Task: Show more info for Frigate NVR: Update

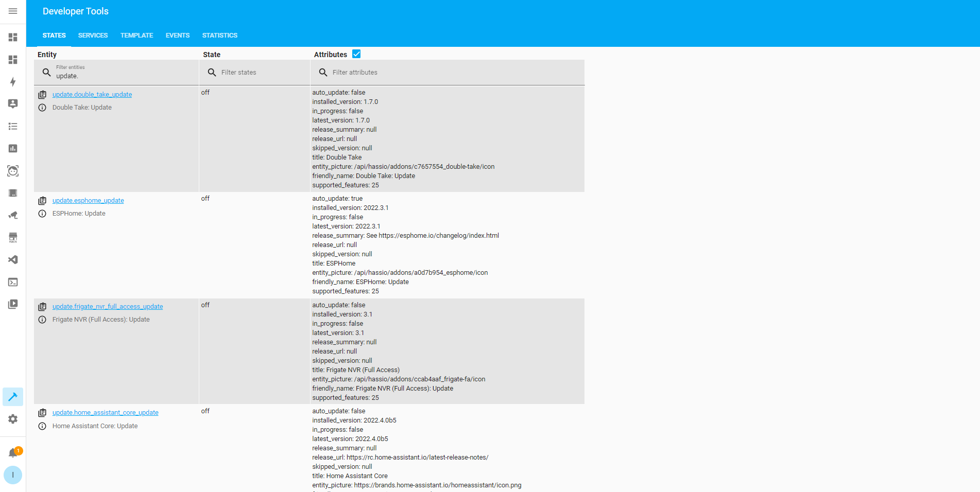Action: coord(42,320)
